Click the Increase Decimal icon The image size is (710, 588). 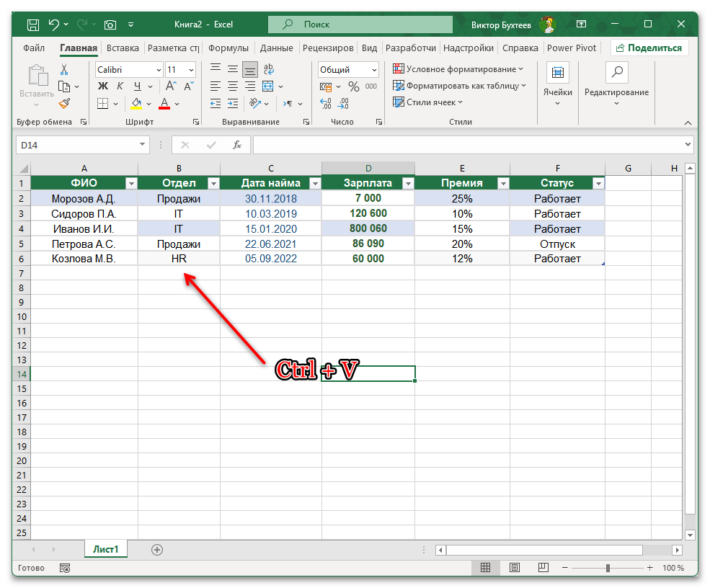coord(326,102)
